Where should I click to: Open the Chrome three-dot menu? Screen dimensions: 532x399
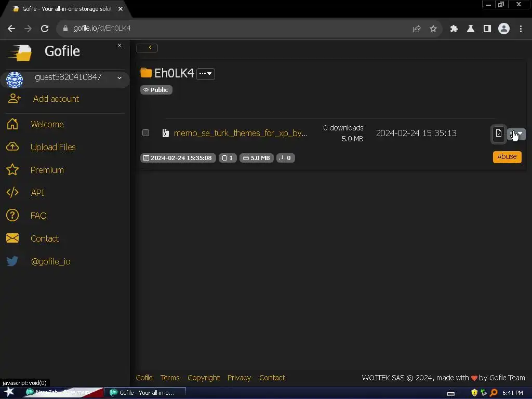tap(521, 29)
